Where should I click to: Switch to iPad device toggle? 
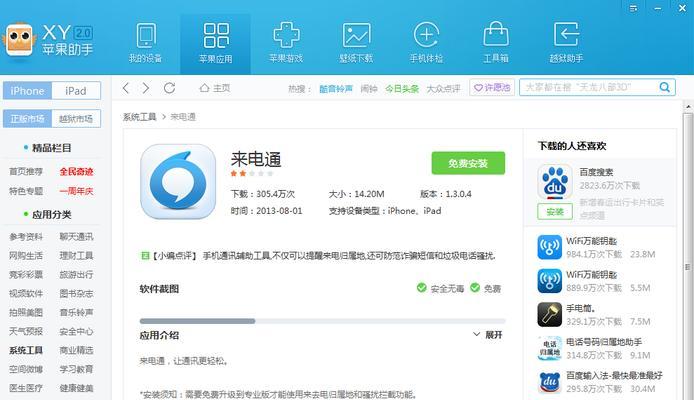[x=76, y=91]
